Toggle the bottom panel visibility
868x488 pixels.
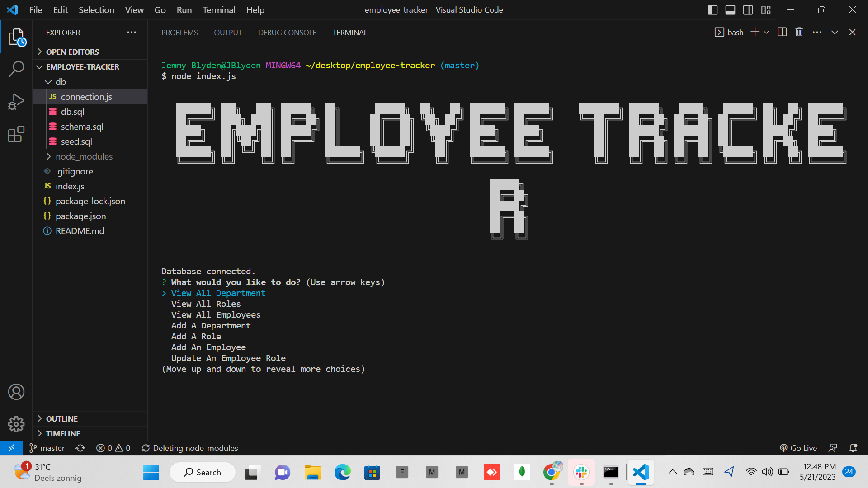(730, 9)
